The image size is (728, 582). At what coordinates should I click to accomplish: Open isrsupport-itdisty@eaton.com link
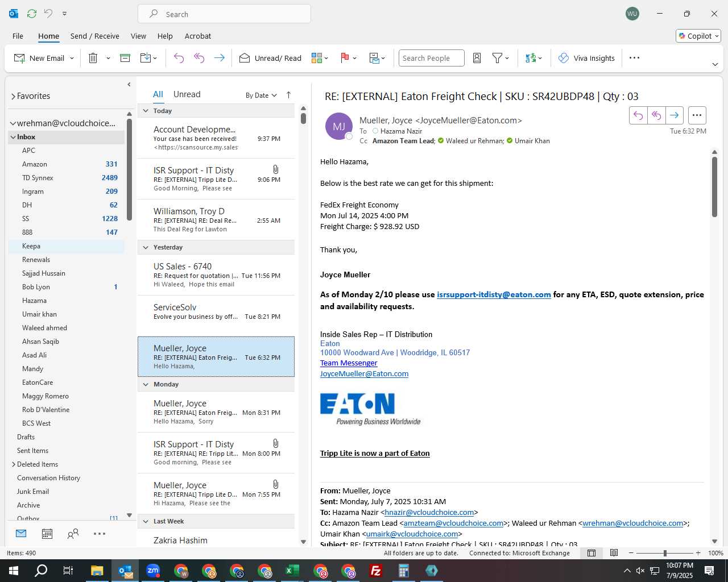[494, 294]
